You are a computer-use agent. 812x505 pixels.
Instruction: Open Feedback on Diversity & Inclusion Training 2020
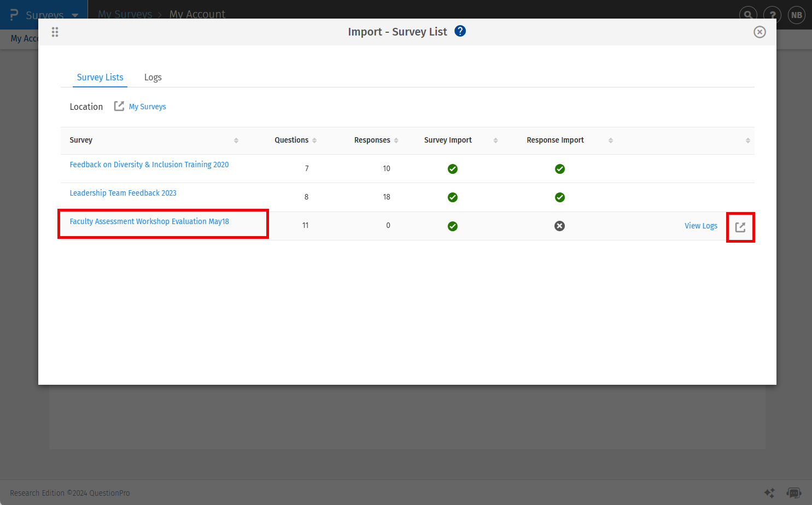pyautogui.click(x=149, y=165)
